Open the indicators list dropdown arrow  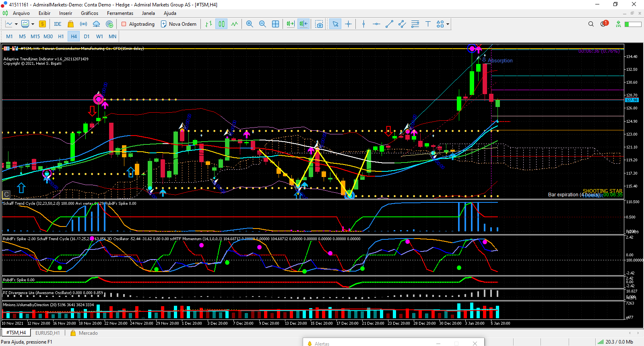click(33, 24)
